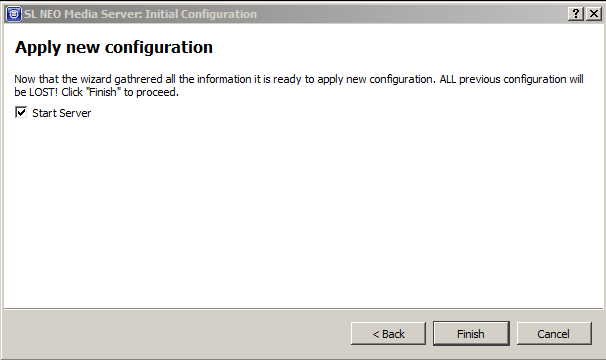Viewport: 606px width, 360px height.
Task: Go back using the "< Back" button
Action: pyautogui.click(x=388, y=333)
